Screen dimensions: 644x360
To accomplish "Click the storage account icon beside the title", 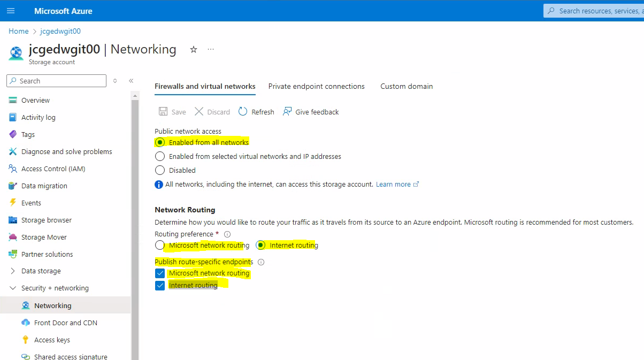I will 16,53.
